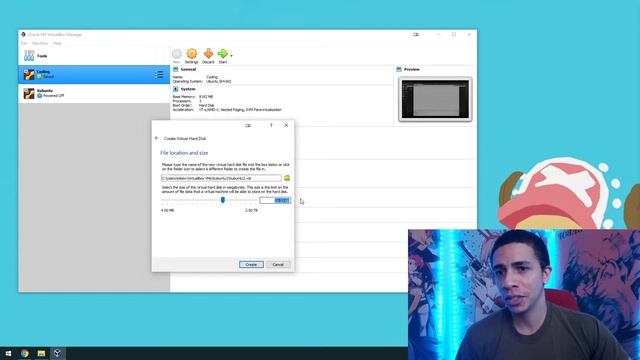The image size is (640, 360).
Task: Open the Help menu
Action: point(57,43)
